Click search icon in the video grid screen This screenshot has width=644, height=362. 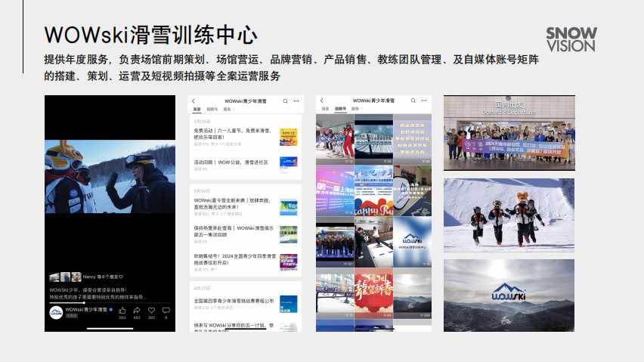coord(413,101)
